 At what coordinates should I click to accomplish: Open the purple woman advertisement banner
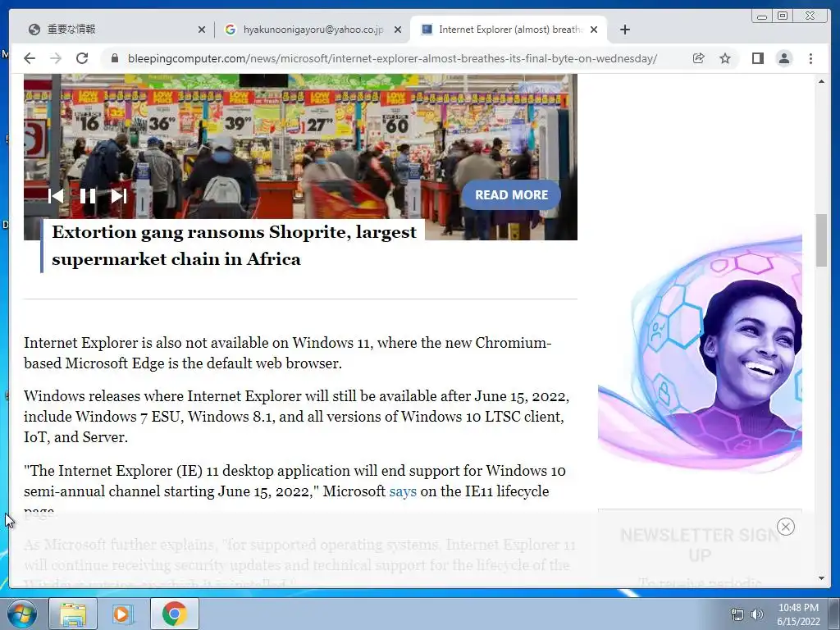coord(700,354)
